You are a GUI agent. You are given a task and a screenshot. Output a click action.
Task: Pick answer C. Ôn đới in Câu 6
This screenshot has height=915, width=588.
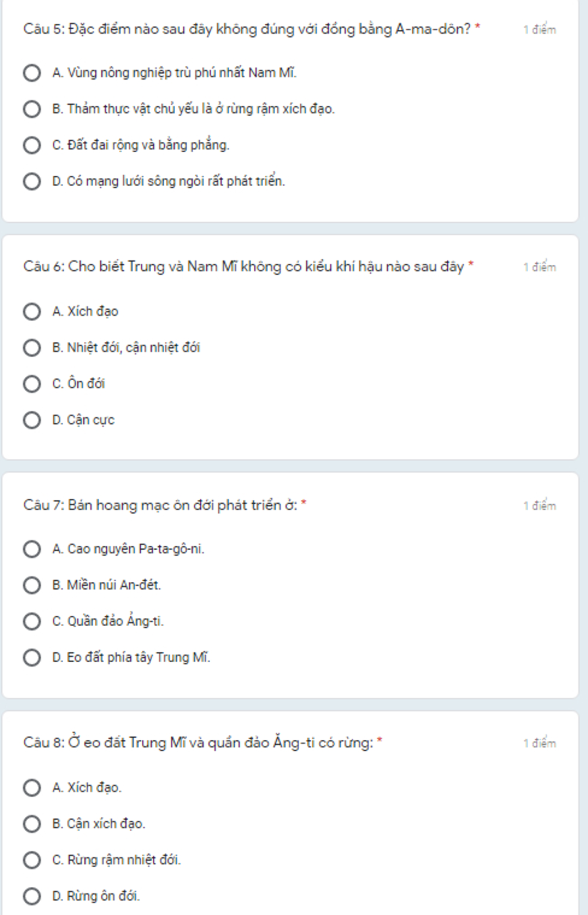pyautogui.click(x=32, y=384)
